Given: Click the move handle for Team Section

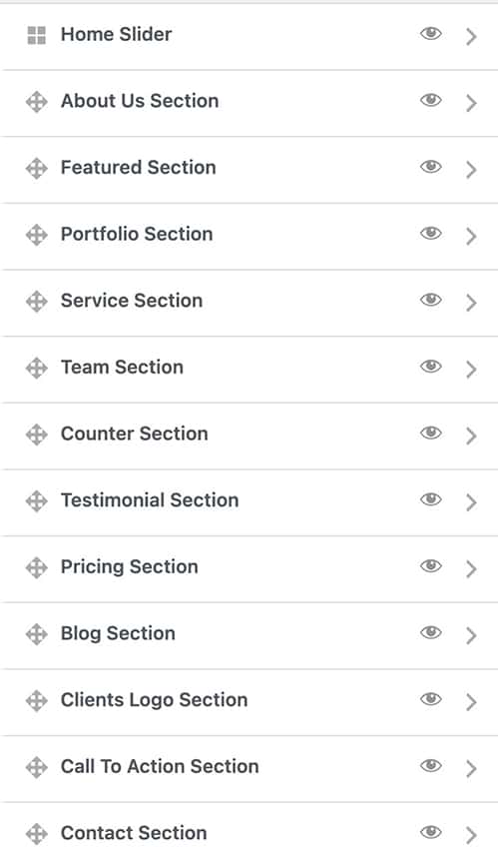Looking at the screenshot, I should tap(37, 369).
